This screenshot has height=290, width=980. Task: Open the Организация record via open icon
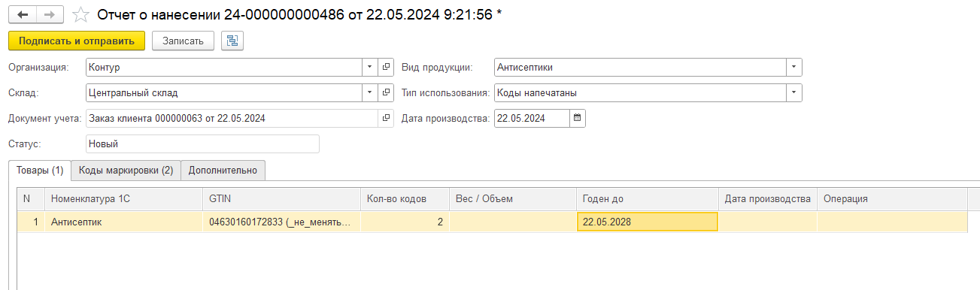(386, 68)
